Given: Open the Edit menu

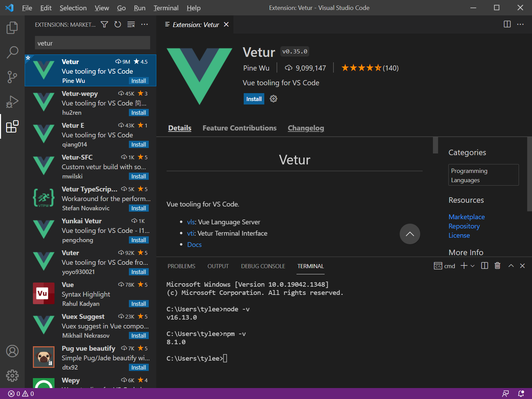Looking at the screenshot, I should click(x=46, y=8).
